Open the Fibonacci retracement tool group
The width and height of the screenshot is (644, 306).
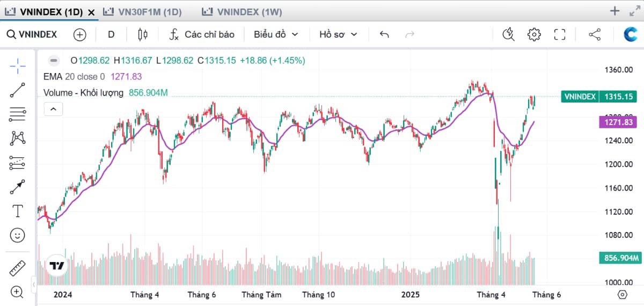point(18,114)
